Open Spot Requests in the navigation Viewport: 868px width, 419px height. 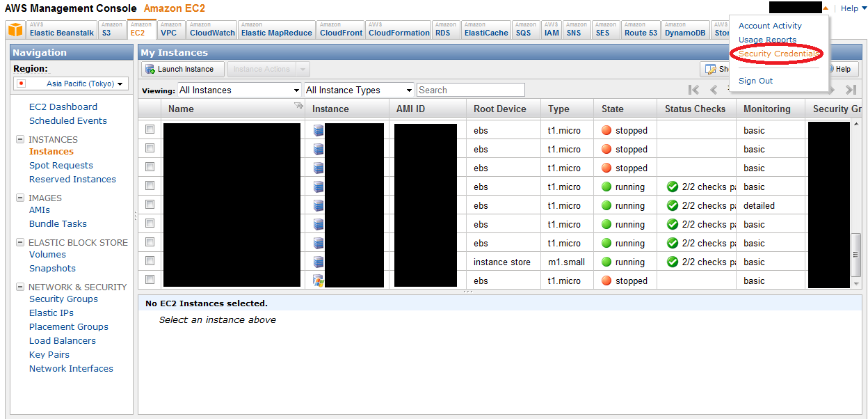[x=61, y=166]
